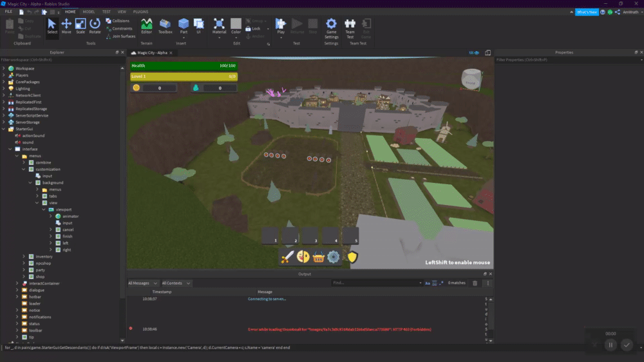Activate the Rotate tool

[x=95, y=26]
